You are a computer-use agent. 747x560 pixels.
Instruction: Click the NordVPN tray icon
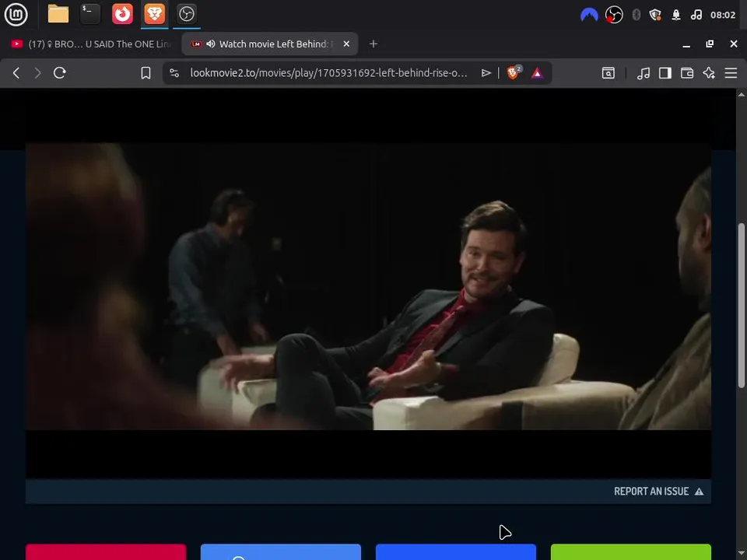[x=589, y=16]
